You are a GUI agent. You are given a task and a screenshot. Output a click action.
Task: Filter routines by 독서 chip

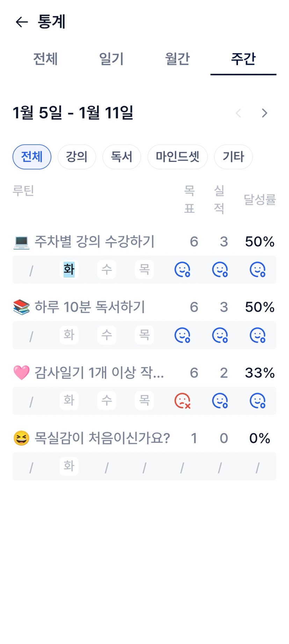122,157
